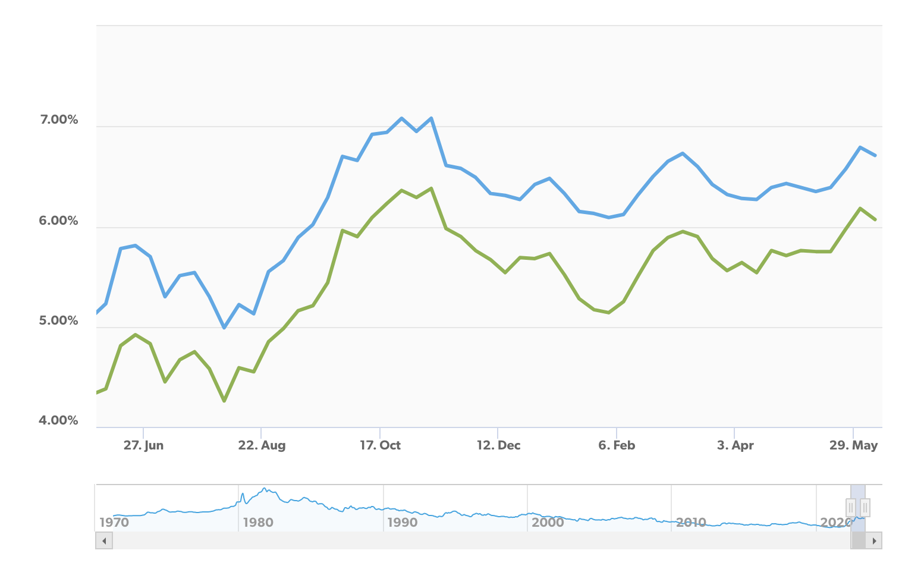The height and width of the screenshot is (566, 924).
Task: Click the blue line's lowest point
Action: pyautogui.click(x=224, y=328)
